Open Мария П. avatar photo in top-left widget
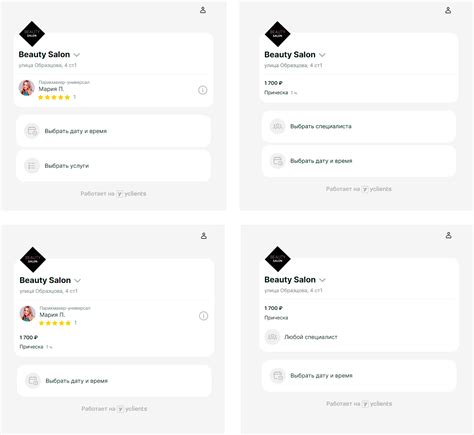 click(27, 88)
